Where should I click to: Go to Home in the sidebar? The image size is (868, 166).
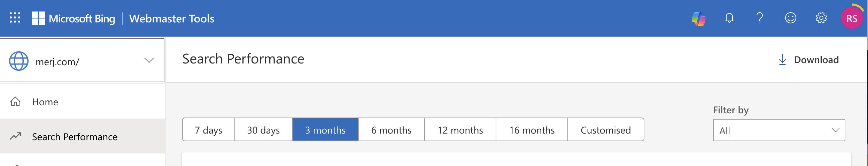coord(45,102)
